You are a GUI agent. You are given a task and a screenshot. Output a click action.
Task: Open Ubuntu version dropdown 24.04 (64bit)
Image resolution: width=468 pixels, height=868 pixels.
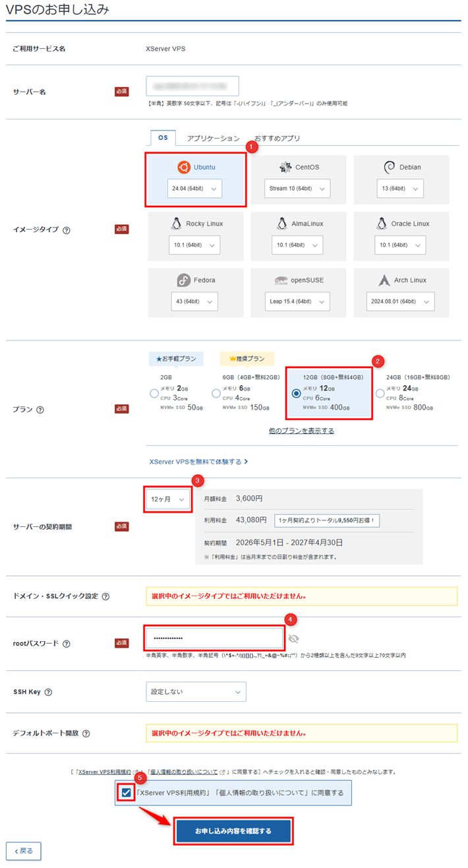click(194, 189)
